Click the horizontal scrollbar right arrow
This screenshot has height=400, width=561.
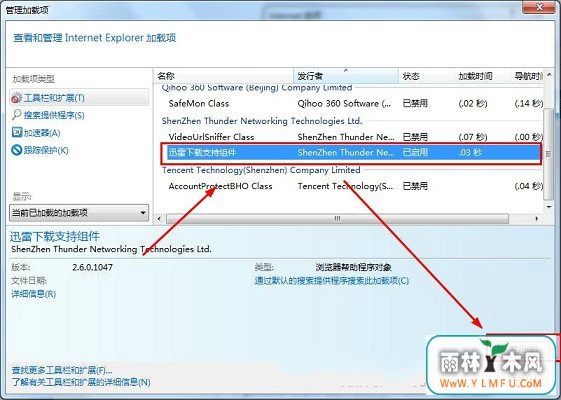pyautogui.click(x=537, y=219)
